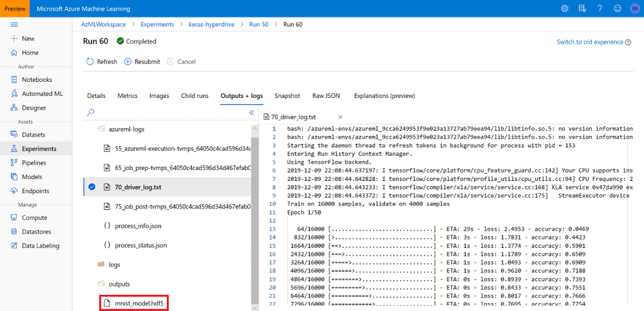Click the Cancel circle-x icon
The width and height of the screenshot is (644, 311).
170,62
